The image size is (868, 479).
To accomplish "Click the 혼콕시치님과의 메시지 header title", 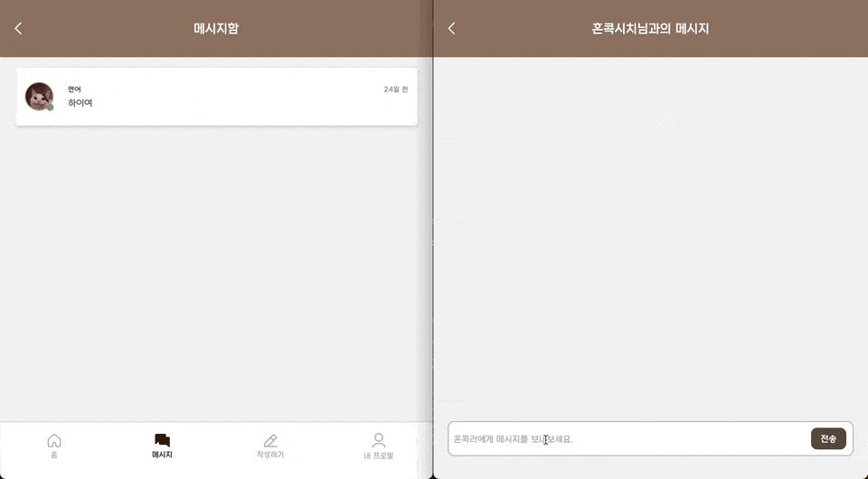I will point(650,29).
